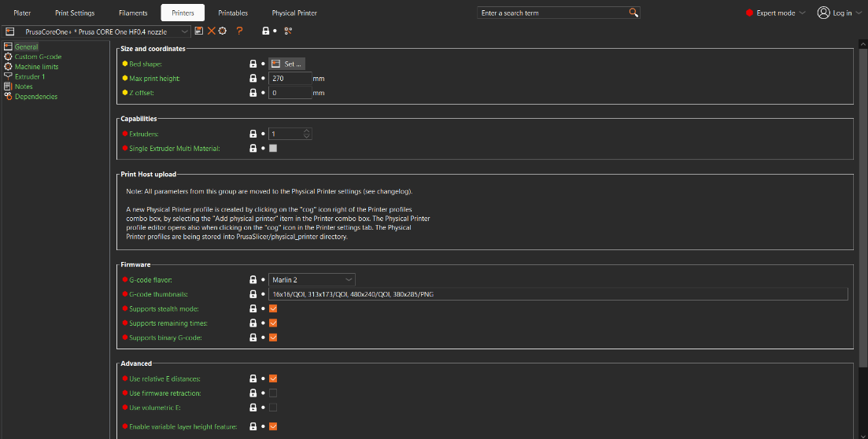Click the lock icon for Max print height
The height and width of the screenshot is (439, 868).
pos(253,79)
